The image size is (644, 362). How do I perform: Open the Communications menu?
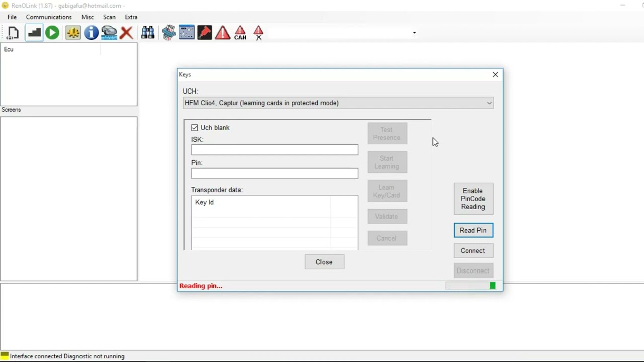pos(49,17)
